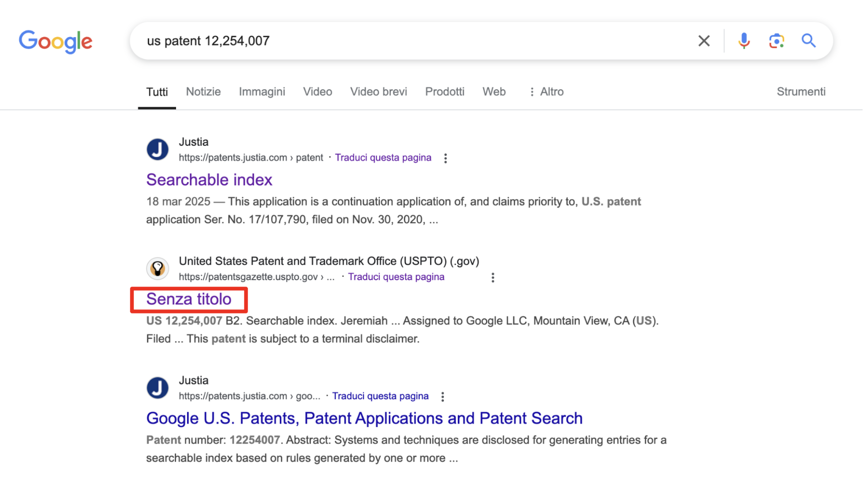The width and height of the screenshot is (868, 485).
Task: Open the Google U.S. Patents Justia link
Action: click(x=364, y=418)
